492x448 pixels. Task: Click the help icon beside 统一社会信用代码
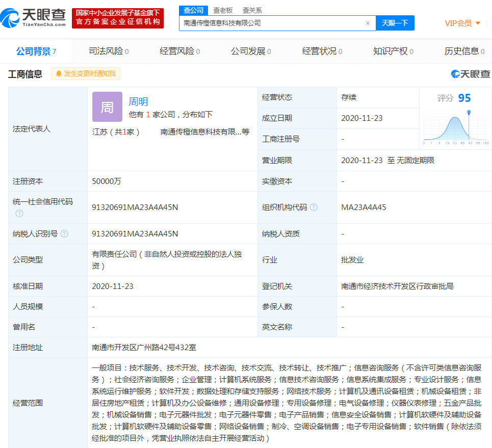(19, 214)
